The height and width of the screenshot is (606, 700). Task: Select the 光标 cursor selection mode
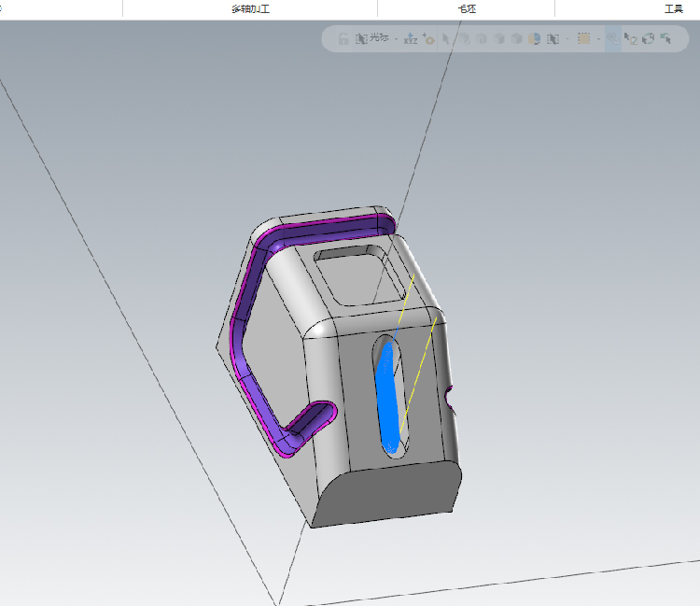372,38
